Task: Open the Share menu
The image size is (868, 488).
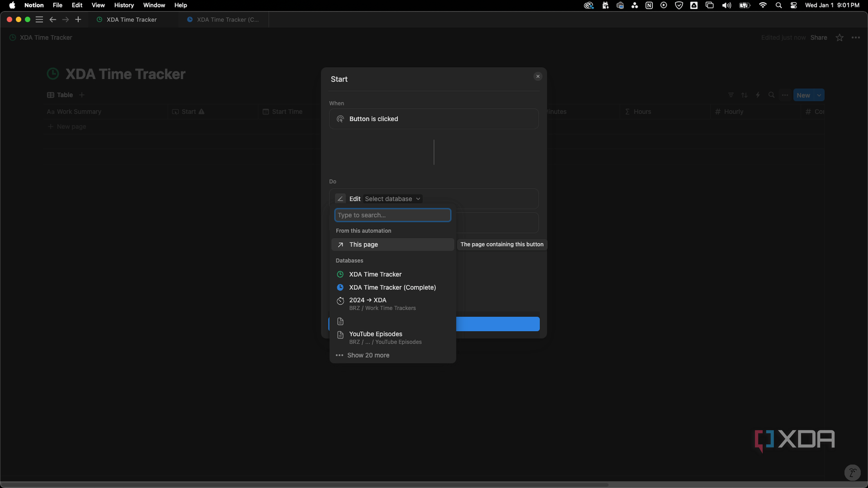Action: pyautogui.click(x=819, y=37)
